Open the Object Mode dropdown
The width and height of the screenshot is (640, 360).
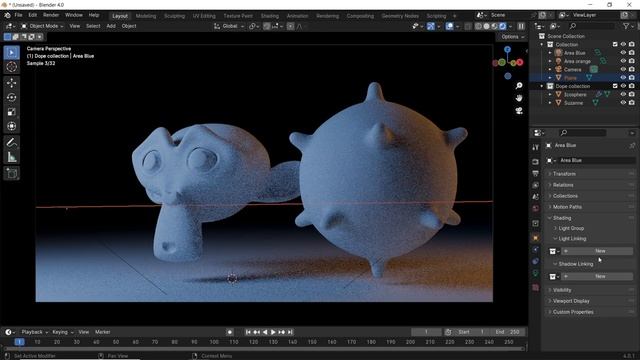coord(42,26)
